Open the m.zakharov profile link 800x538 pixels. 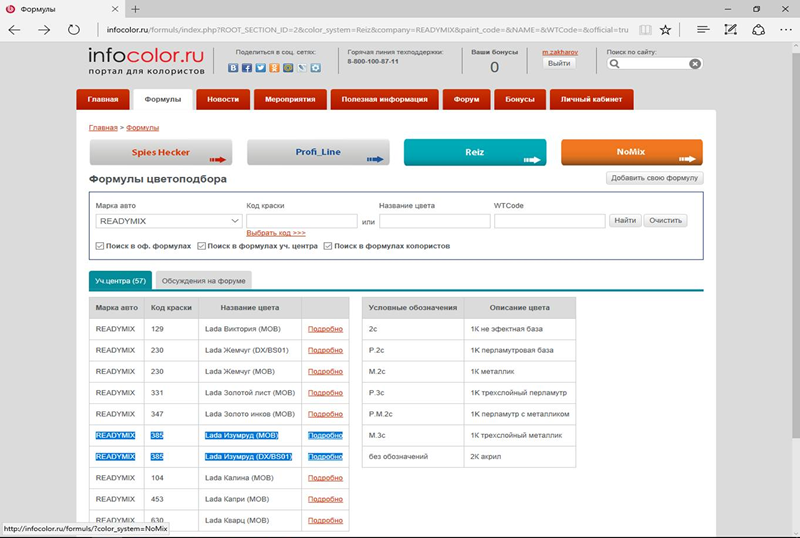click(x=560, y=52)
